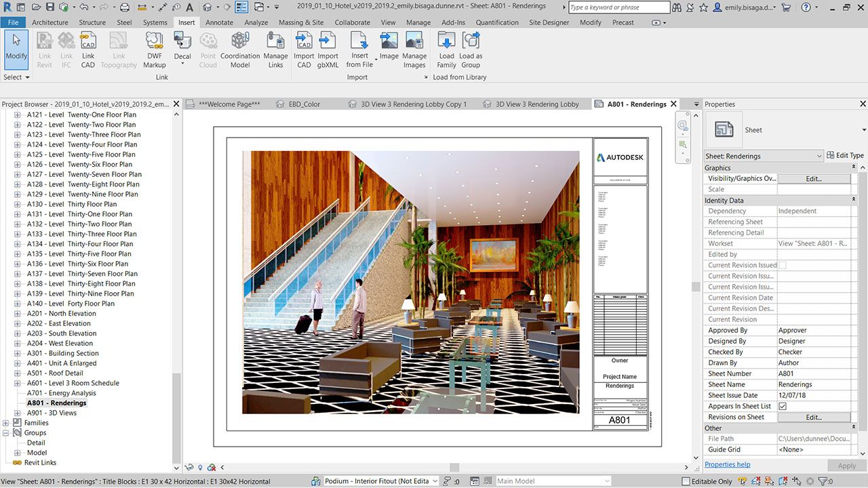
Task: Click Edit for Revisions on Sheet
Action: [x=814, y=418]
